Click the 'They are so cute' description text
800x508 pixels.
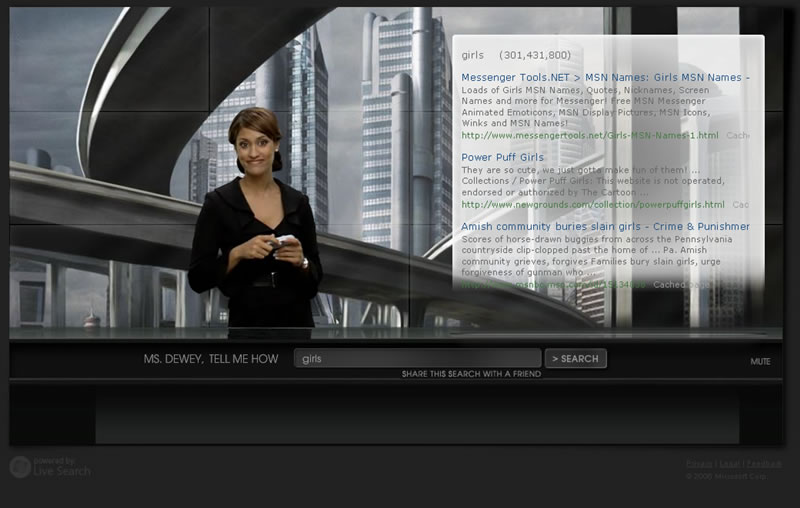point(593,181)
